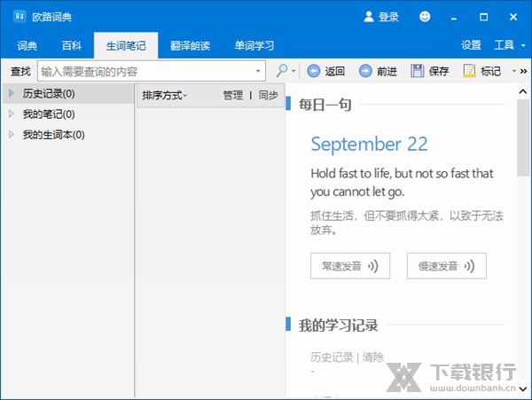The image size is (532, 400).
Task: Open the 工具 menu dropdown arrow
Action: (x=523, y=45)
